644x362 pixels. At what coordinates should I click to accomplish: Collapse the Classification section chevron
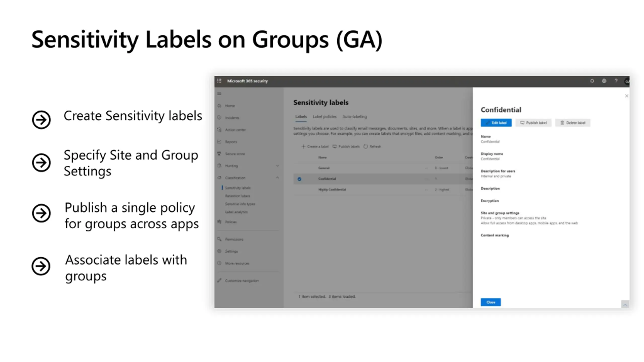click(277, 178)
